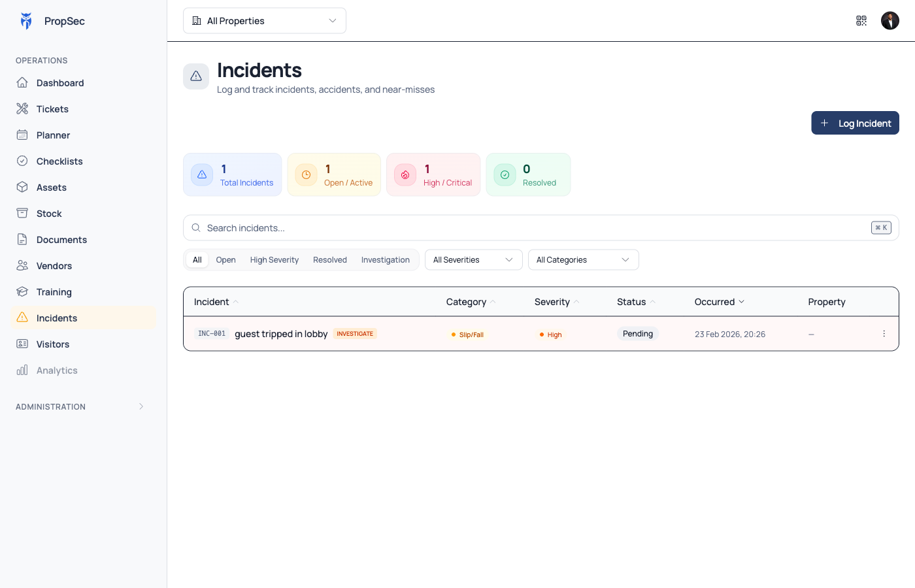Click the Pending status badge
The height and width of the screenshot is (588, 915).
pos(638,334)
